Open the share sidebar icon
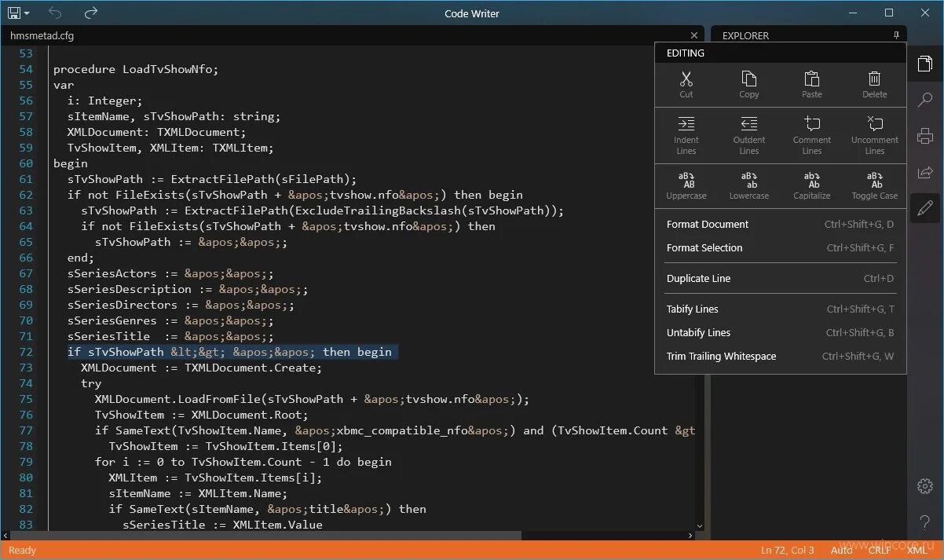944x560 pixels. 925,172
